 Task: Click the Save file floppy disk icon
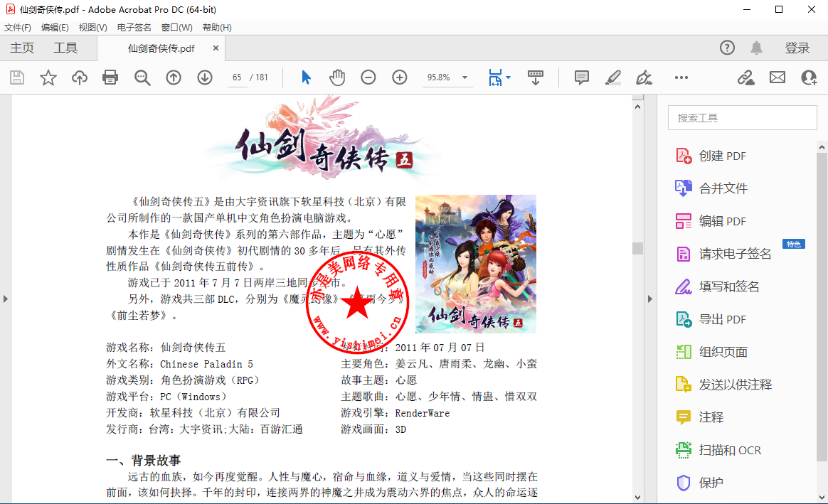[17, 77]
